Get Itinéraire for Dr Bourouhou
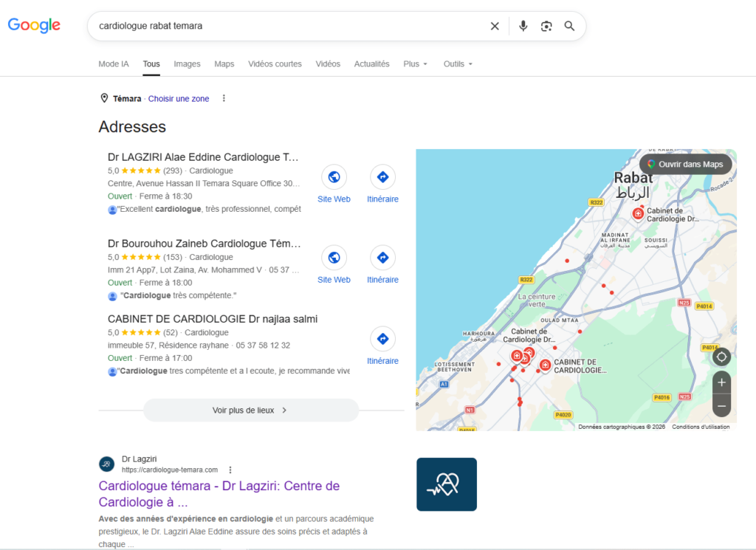 (383, 258)
